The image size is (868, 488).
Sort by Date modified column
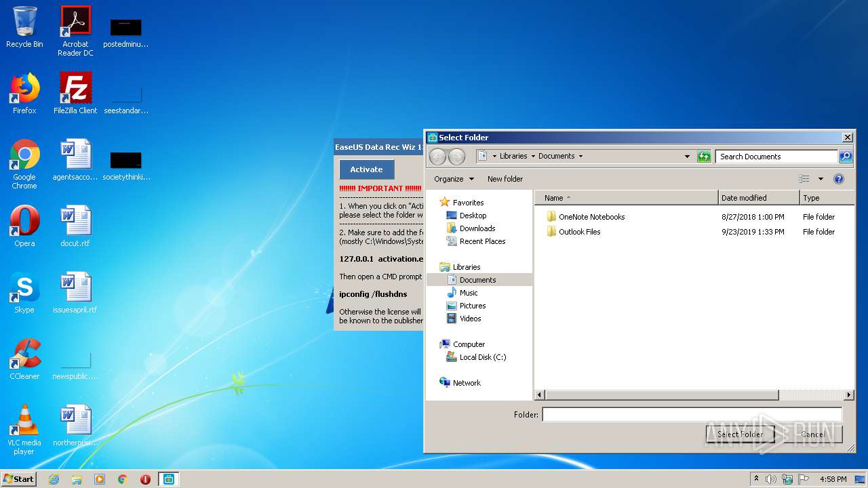point(759,198)
